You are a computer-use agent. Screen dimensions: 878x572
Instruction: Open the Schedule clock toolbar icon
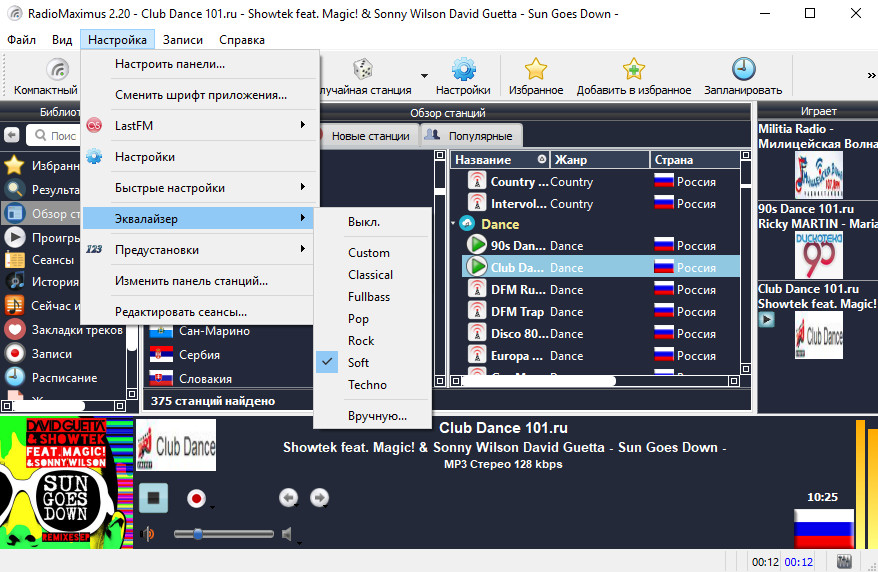point(744,69)
